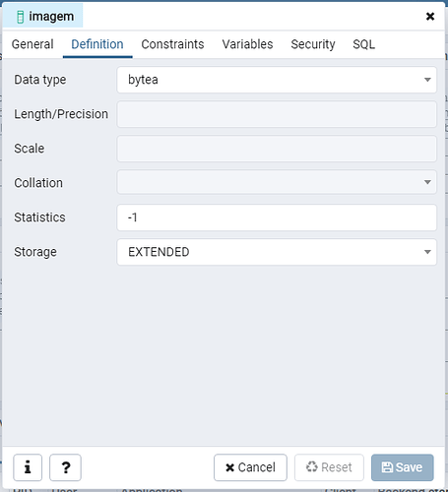Close the imagem dialog with X
This screenshot has height=492, width=448.
tap(430, 17)
